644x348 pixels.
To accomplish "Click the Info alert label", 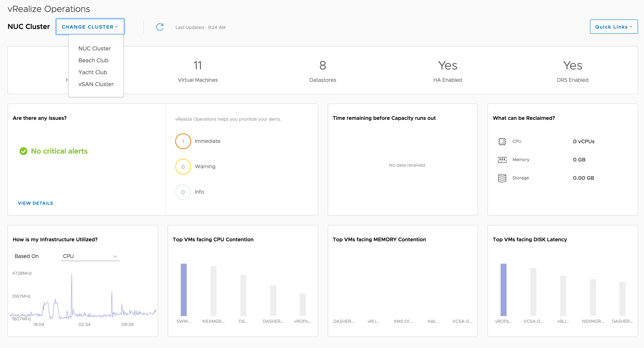I will click(x=199, y=192).
